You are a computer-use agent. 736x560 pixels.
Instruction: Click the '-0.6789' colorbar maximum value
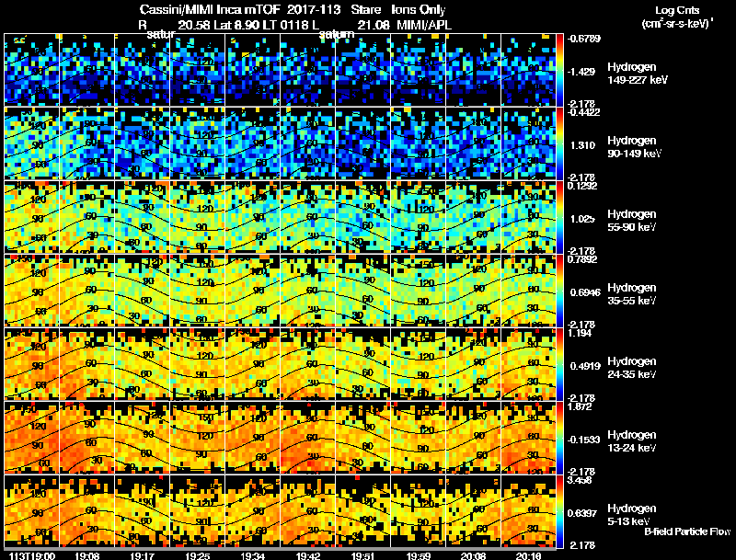point(584,39)
